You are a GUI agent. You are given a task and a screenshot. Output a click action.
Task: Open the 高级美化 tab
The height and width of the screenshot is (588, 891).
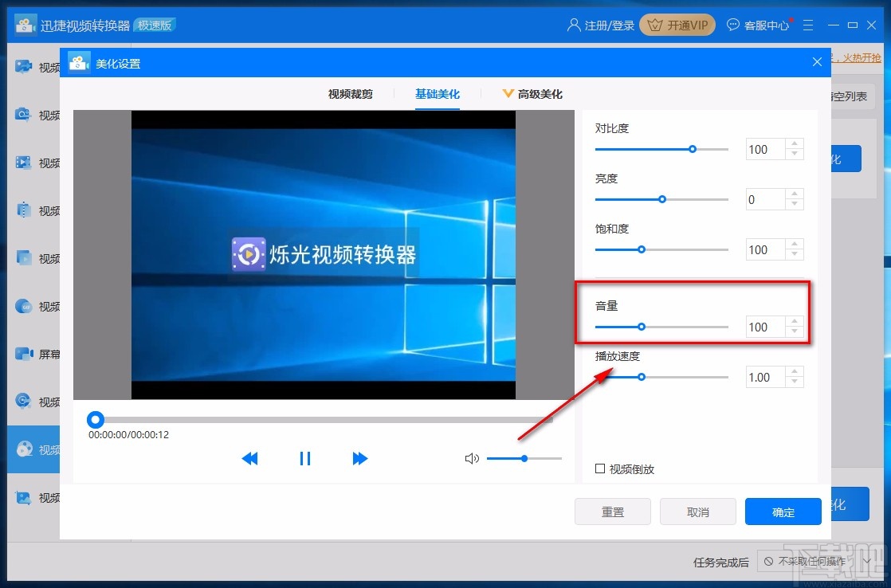(x=539, y=93)
